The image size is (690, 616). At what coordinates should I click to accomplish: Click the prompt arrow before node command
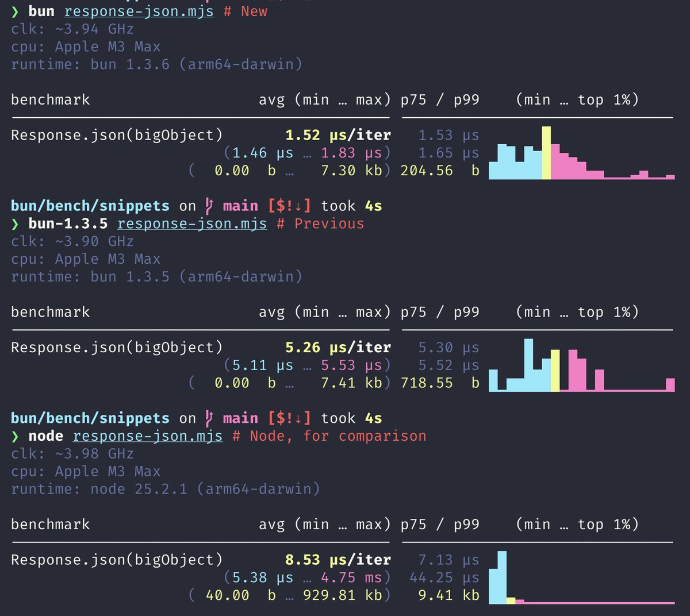[x=16, y=436]
